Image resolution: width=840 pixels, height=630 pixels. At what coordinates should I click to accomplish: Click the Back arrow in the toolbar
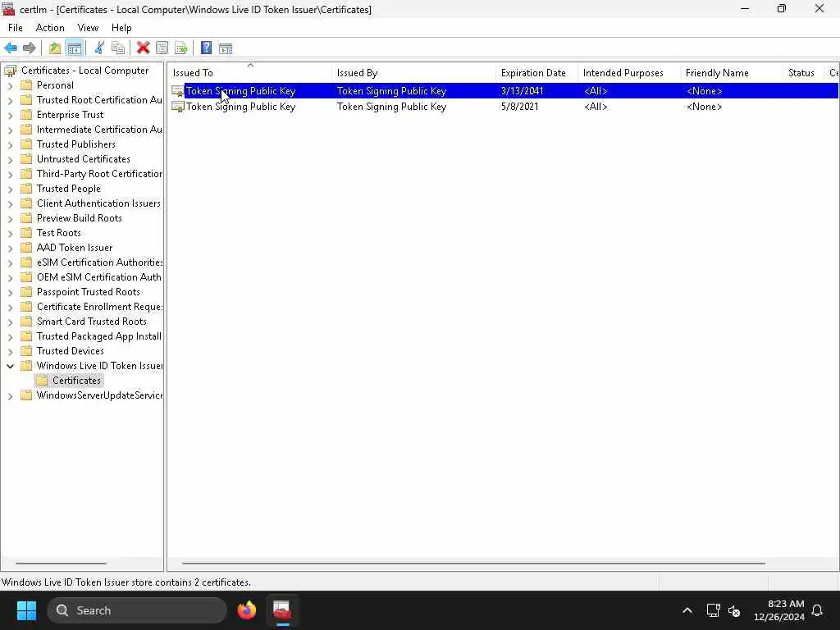pos(10,48)
